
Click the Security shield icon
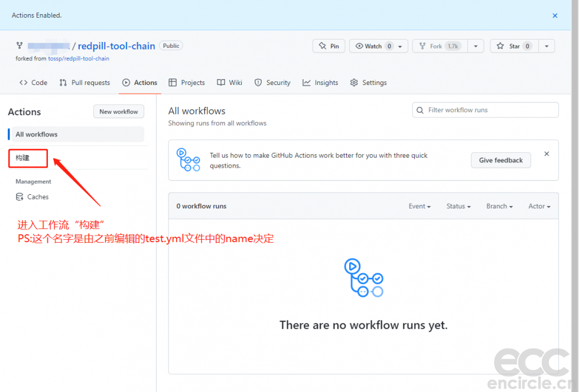point(258,83)
